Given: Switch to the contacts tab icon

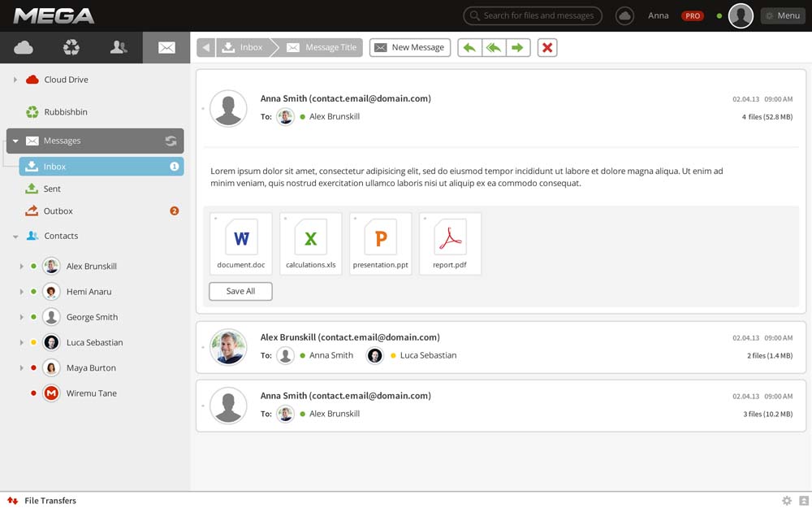Looking at the screenshot, I should click(x=119, y=48).
